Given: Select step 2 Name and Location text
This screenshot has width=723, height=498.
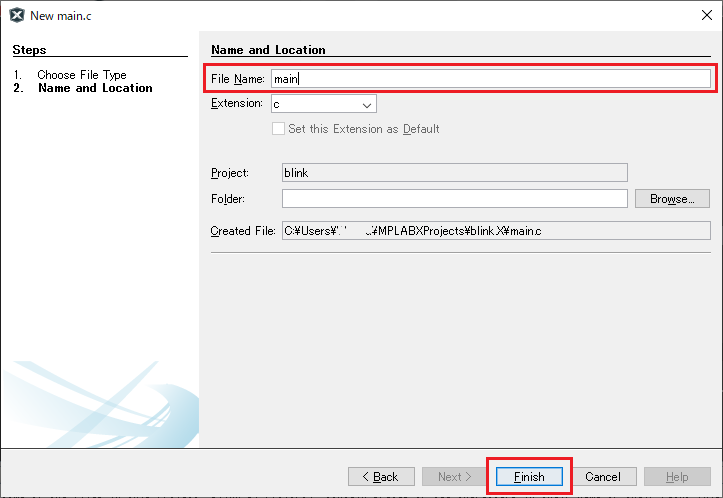Looking at the screenshot, I should coord(95,88).
